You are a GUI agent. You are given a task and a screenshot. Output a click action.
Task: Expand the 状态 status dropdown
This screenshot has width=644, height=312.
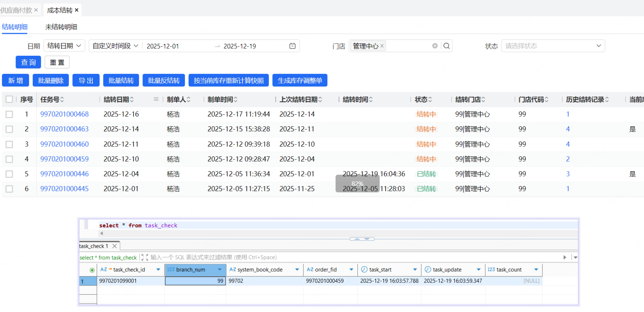coord(553,46)
